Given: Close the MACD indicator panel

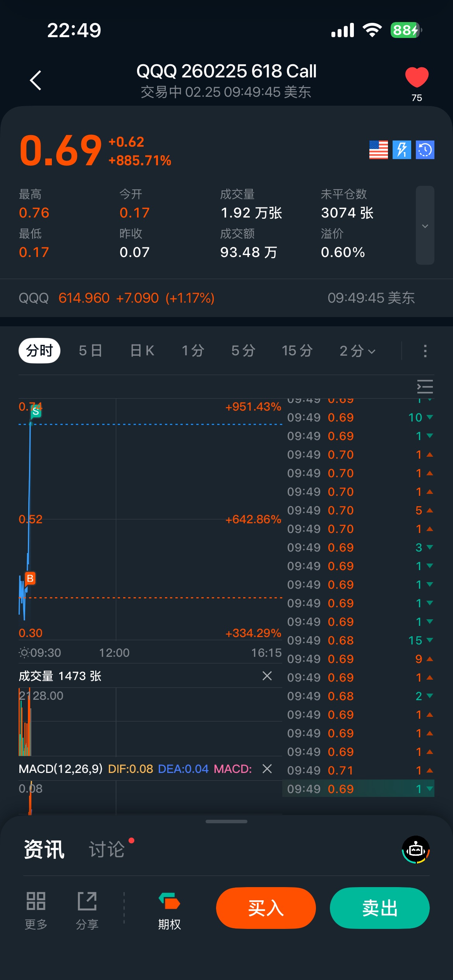Looking at the screenshot, I should pos(267,769).
